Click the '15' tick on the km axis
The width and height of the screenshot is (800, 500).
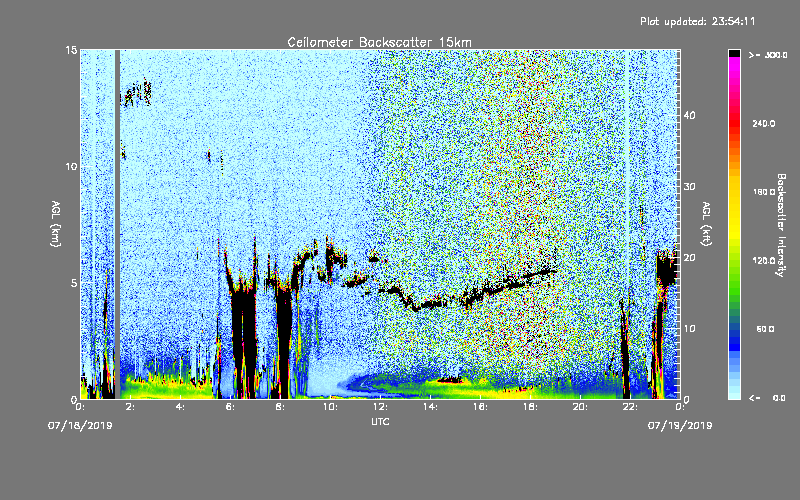click(x=71, y=50)
